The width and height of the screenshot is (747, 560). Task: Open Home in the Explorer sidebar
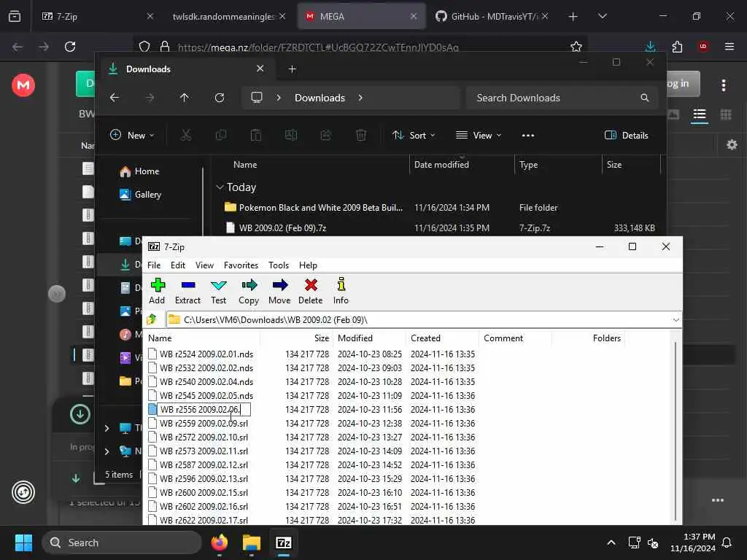[140, 171]
